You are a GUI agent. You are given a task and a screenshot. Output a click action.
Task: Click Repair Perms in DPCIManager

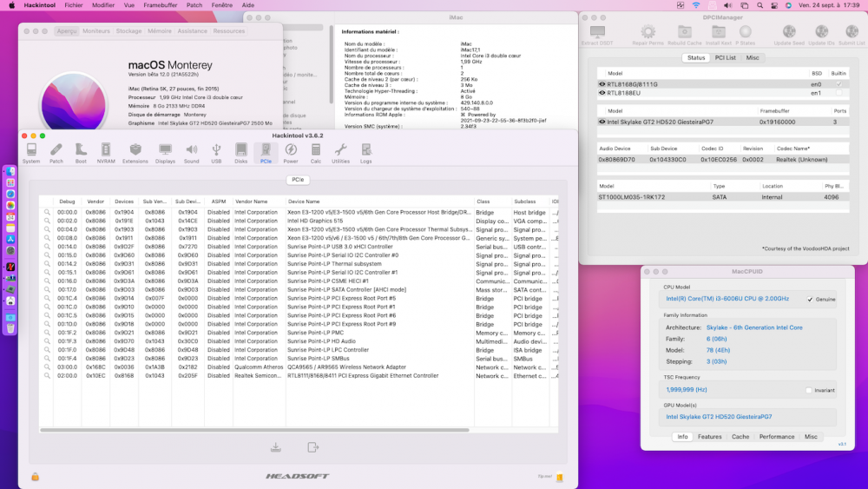tap(648, 35)
